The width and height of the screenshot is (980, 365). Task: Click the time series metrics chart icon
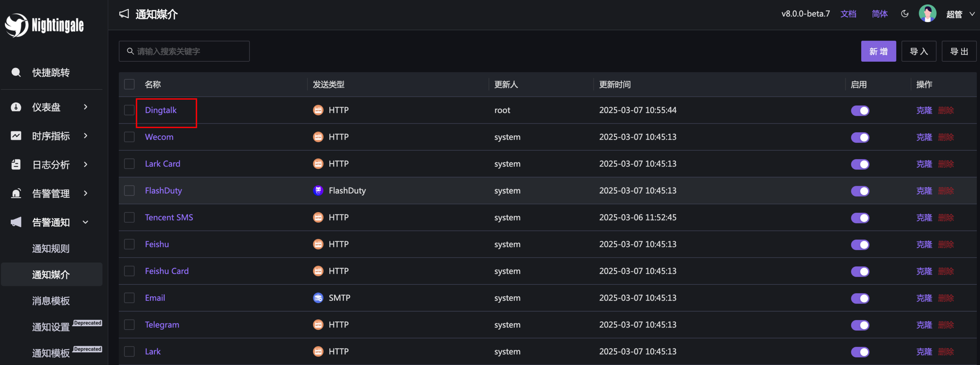click(16, 136)
